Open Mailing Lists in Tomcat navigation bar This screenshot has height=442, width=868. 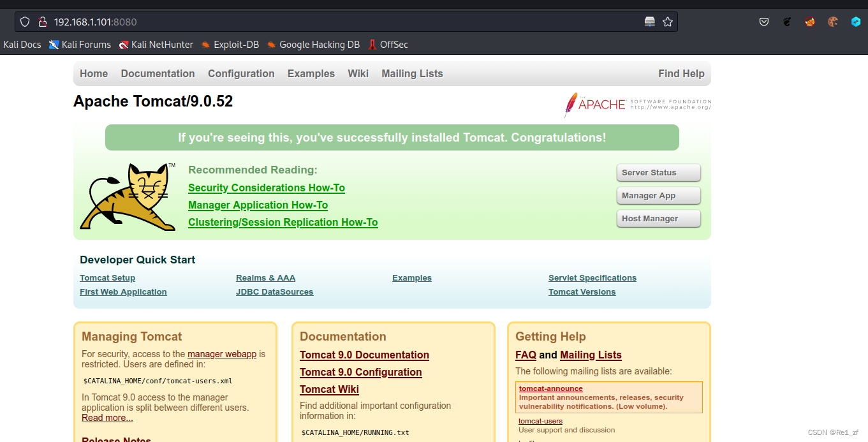(412, 73)
